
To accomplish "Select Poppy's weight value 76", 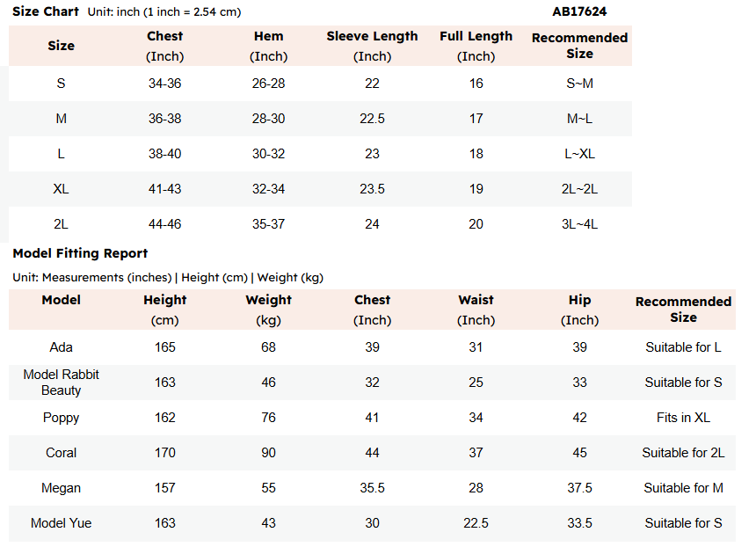I will pyautogui.click(x=268, y=418).
